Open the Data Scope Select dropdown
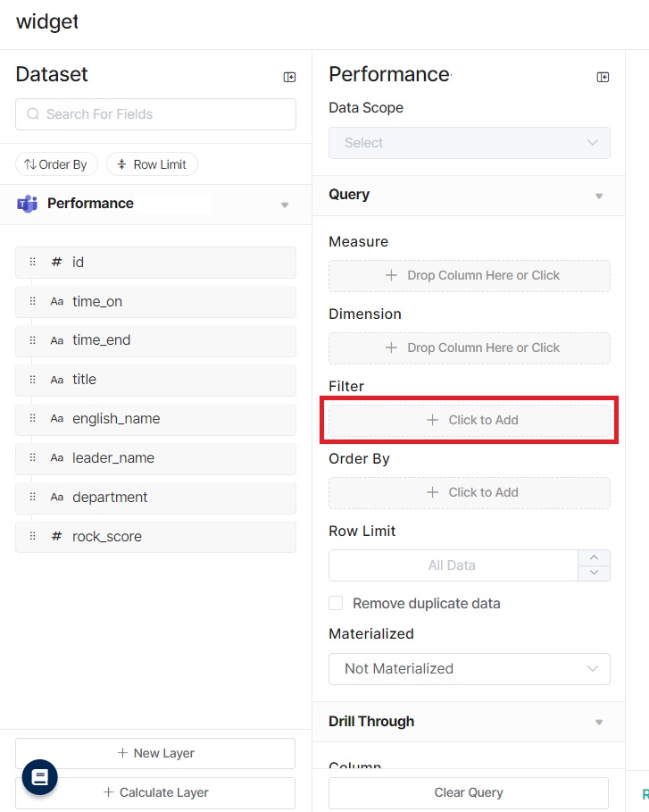649x812 pixels. click(x=469, y=143)
